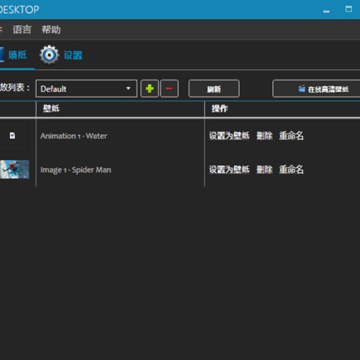Click the 壁纸 column header
Image resolution: width=360 pixels, height=360 pixels.
pos(51,109)
